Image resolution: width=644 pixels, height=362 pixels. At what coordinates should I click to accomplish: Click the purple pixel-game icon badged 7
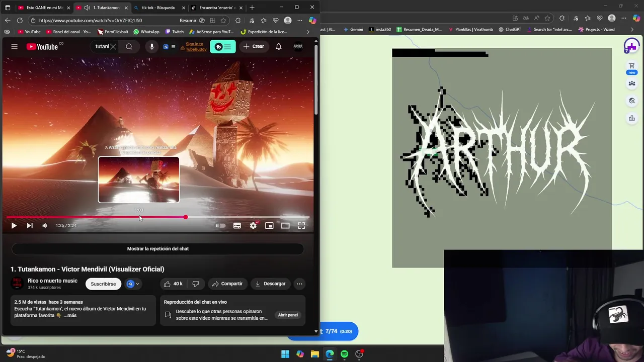631,47
